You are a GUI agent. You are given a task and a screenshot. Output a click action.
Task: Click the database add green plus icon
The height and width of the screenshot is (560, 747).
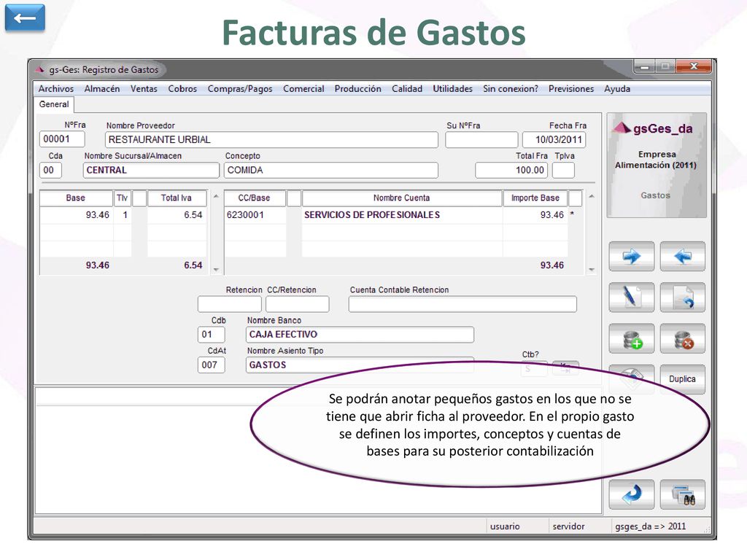[631, 339]
